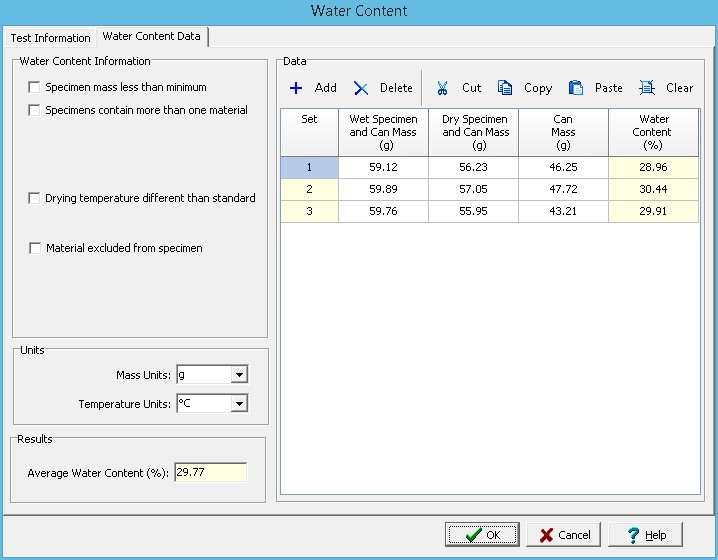
Task: Open the Temperature Units dropdown
Action: point(238,404)
